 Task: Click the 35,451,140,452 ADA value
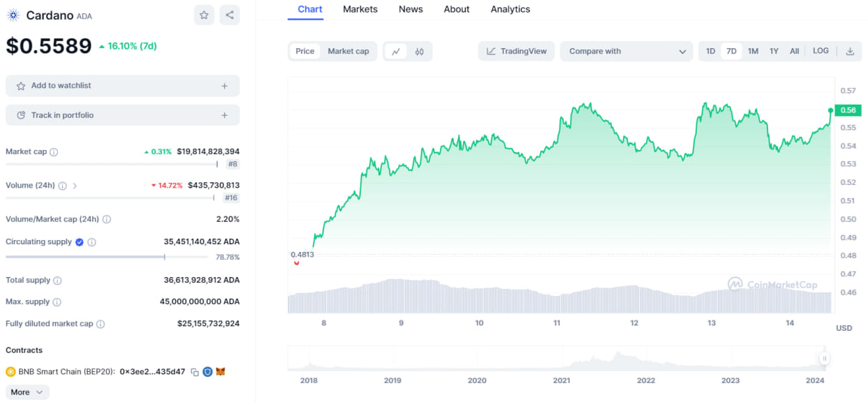pos(202,242)
